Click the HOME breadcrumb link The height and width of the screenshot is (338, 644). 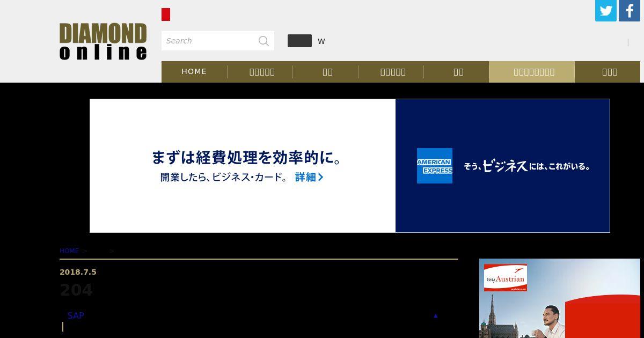point(69,251)
